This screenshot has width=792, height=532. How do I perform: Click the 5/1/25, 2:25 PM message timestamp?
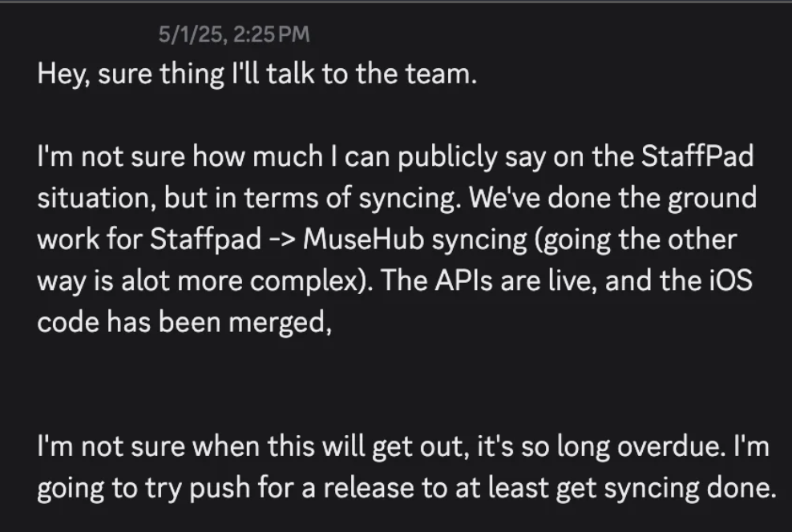(x=234, y=34)
